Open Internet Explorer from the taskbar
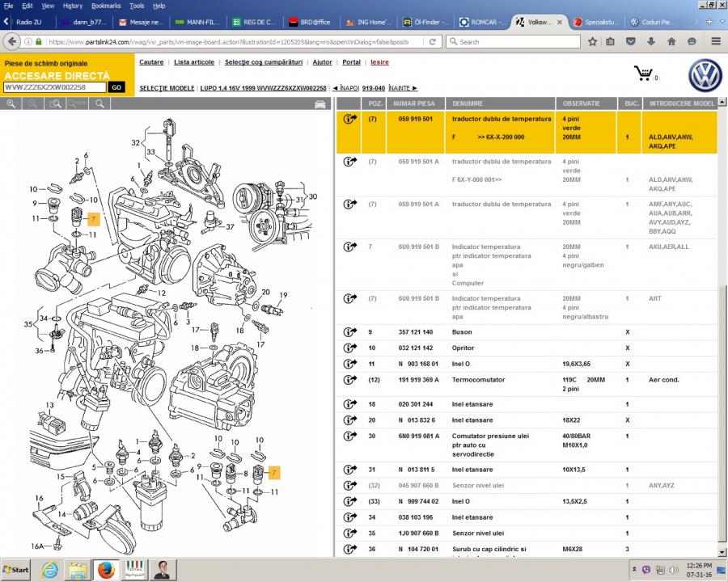Screen dimensions: 728x582 click(50, 569)
